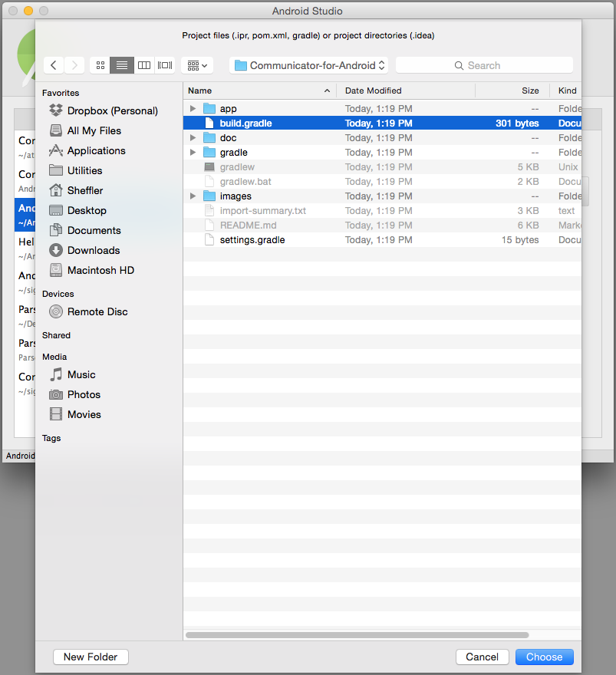616x675 pixels.
Task: Select the app folder icon
Action: point(209,108)
